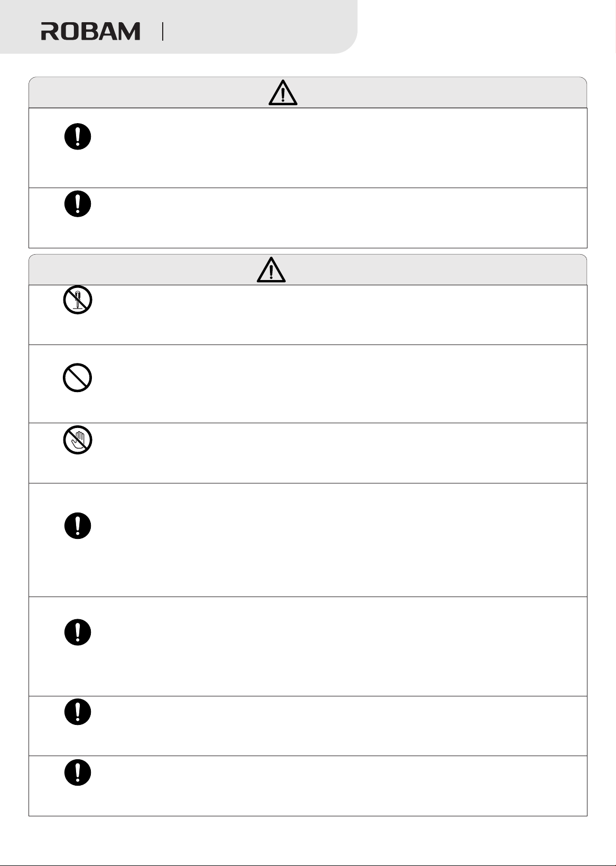
Task: Click the gray header bar of the first warning section
Action: (x=307, y=92)
